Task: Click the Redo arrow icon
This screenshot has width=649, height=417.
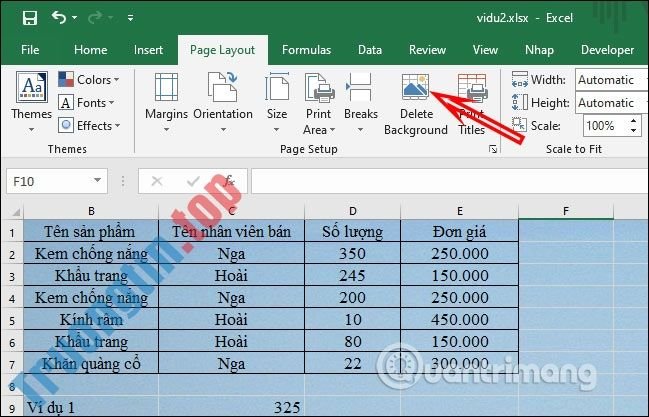Action: coord(95,17)
